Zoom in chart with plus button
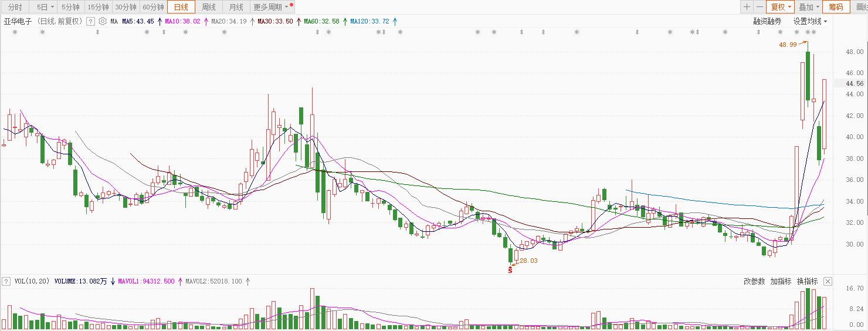This screenshot has height=331, width=868. pyautogui.click(x=746, y=7)
